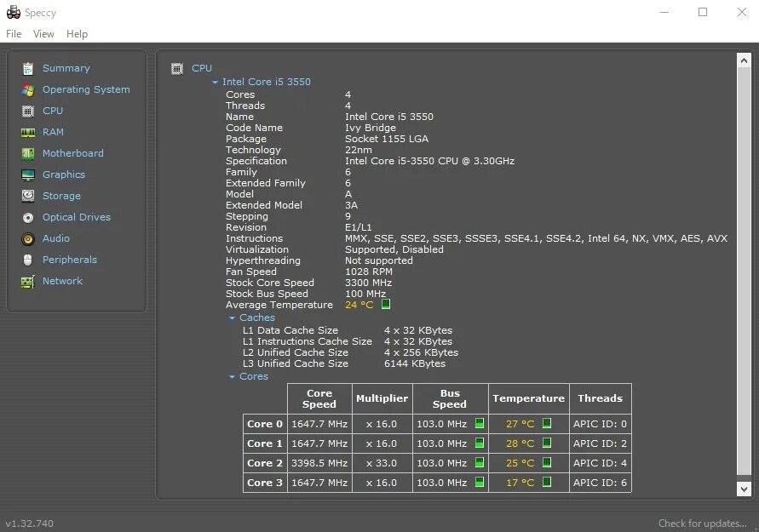Collapse the Intel Core i5 3550 tree node

click(x=215, y=83)
